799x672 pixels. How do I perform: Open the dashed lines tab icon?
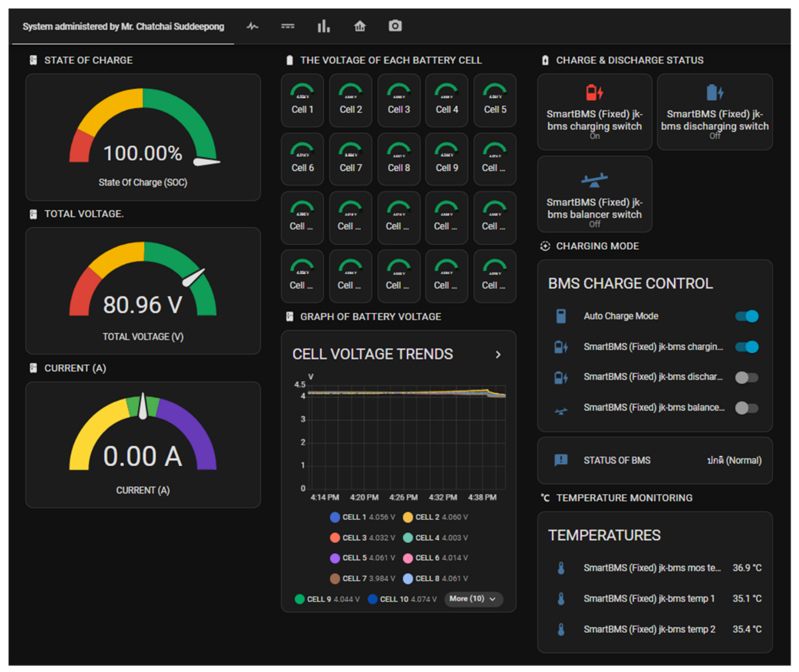pos(288,26)
